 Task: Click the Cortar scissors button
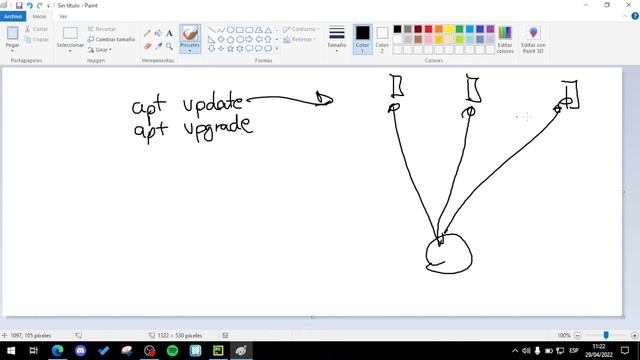tap(36, 29)
